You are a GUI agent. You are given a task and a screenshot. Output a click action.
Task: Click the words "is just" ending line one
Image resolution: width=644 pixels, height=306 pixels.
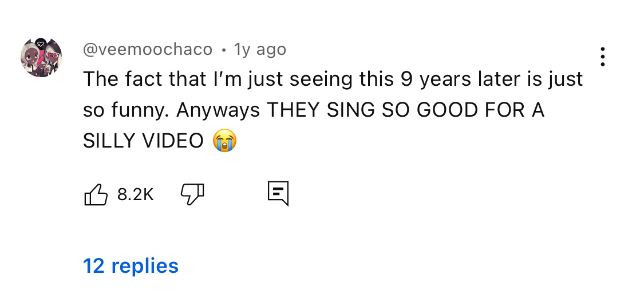[x=554, y=79]
